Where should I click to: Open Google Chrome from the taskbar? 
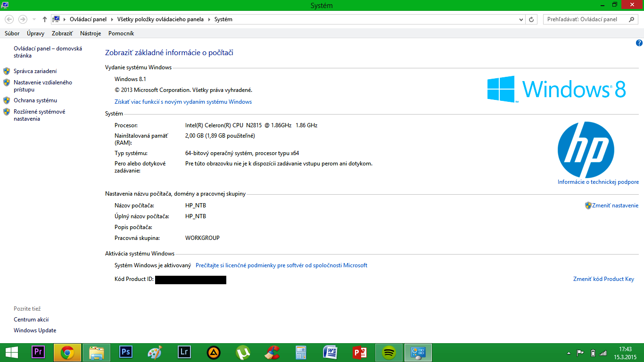[x=67, y=352]
